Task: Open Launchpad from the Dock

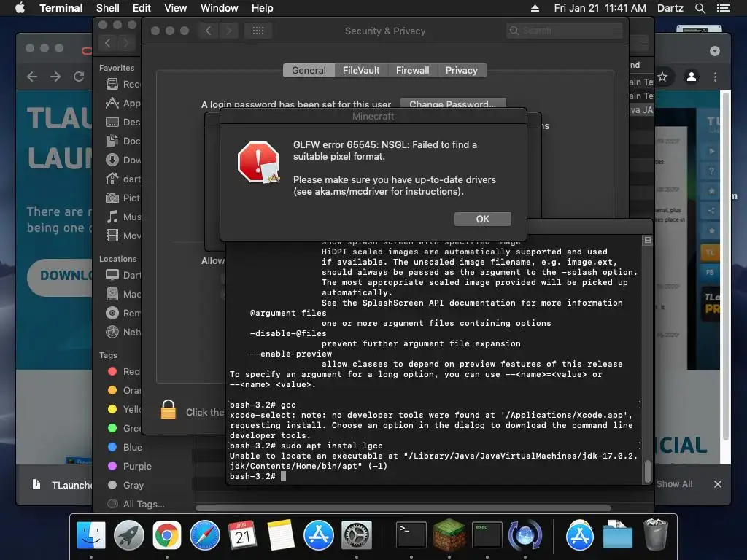Action: click(129, 535)
